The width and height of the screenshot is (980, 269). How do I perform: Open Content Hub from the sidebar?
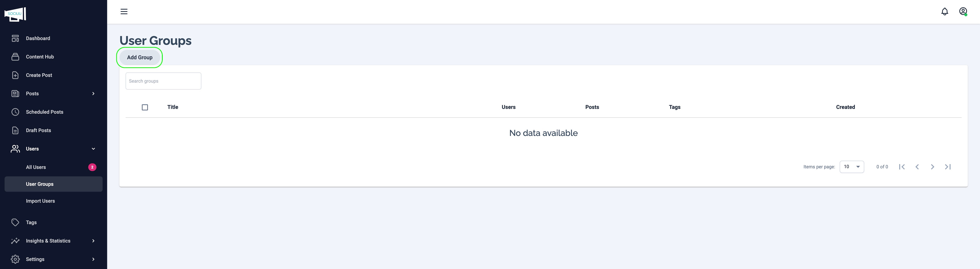coord(40,57)
